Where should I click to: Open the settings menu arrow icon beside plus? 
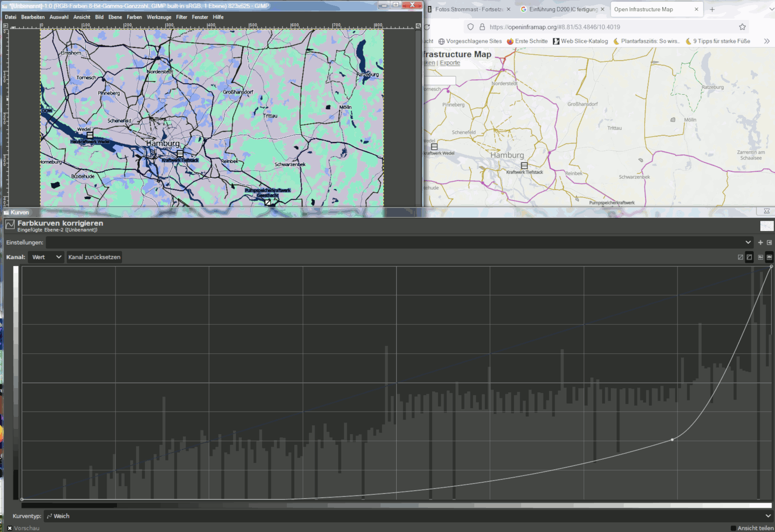pos(769,242)
